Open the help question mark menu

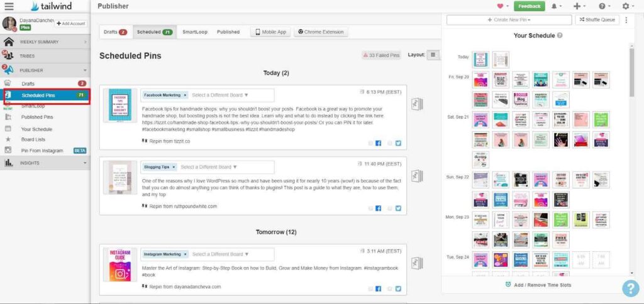(604, 6)
